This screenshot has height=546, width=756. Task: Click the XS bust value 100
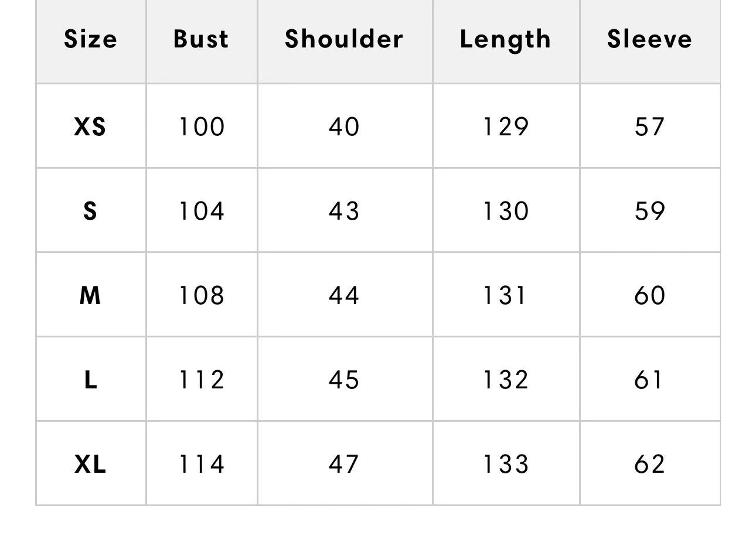point(201,127)
